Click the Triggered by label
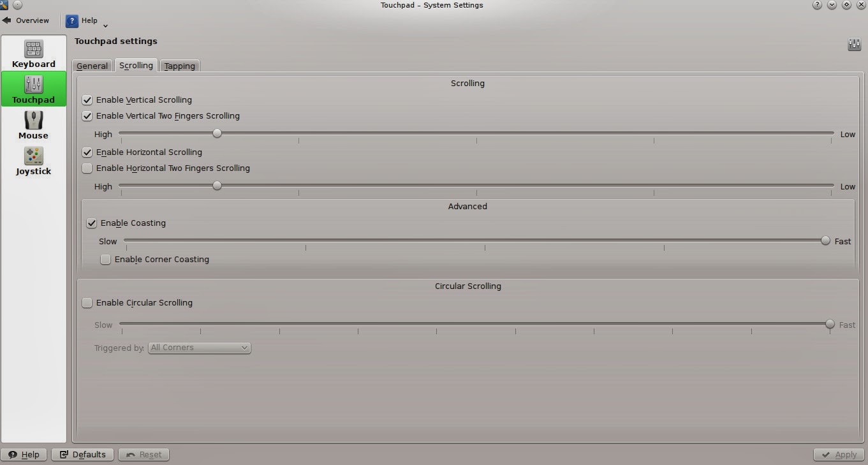The image size is (868, 465). [x=119, y=348]
